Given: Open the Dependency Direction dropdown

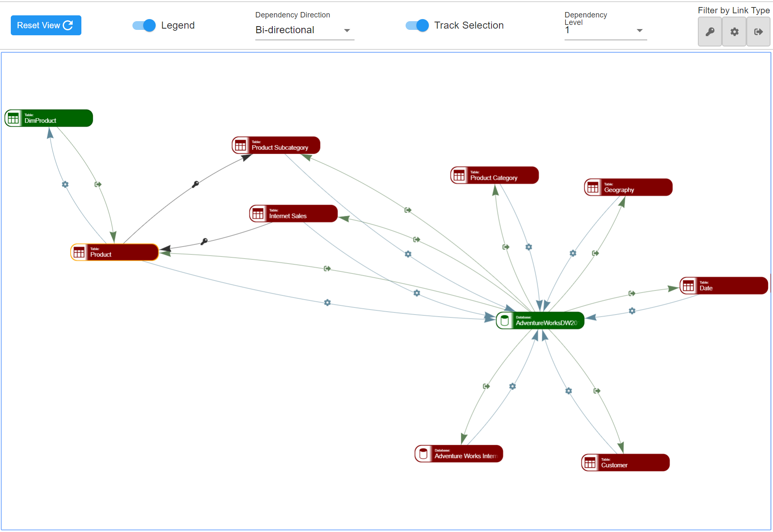Looking at the screenshot, I should [305, 30].
